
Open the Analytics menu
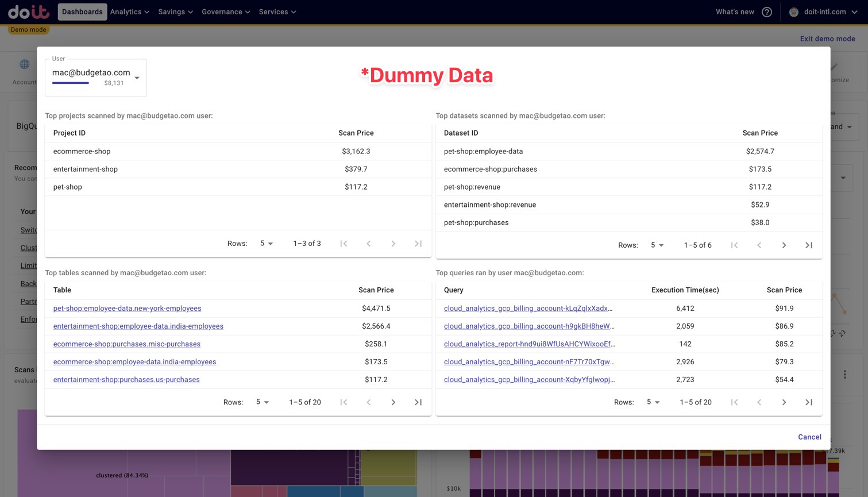(x=129, y=12)
